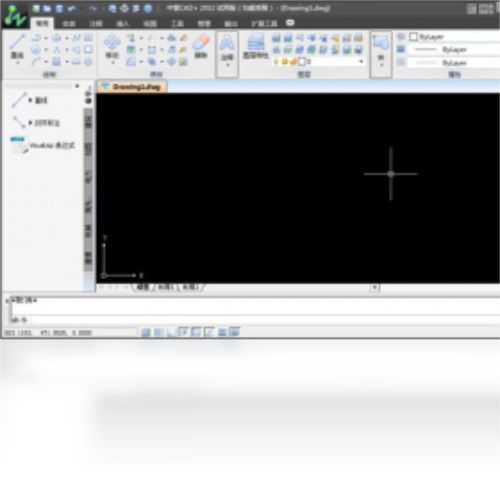This screenshot has height=482, width=500.
Task: Select the Move tool in modify panel
Action: [x=112, y=48]
